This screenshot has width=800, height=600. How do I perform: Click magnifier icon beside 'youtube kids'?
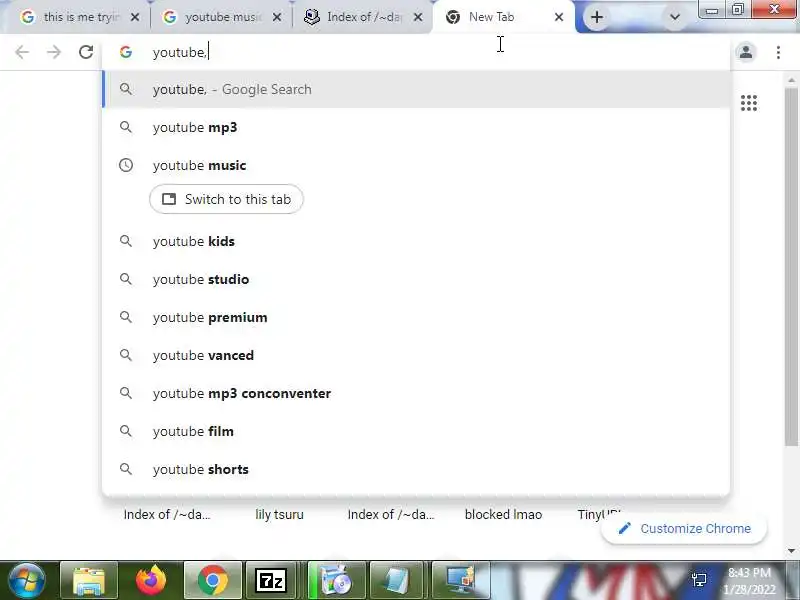(x=126, y=241)
